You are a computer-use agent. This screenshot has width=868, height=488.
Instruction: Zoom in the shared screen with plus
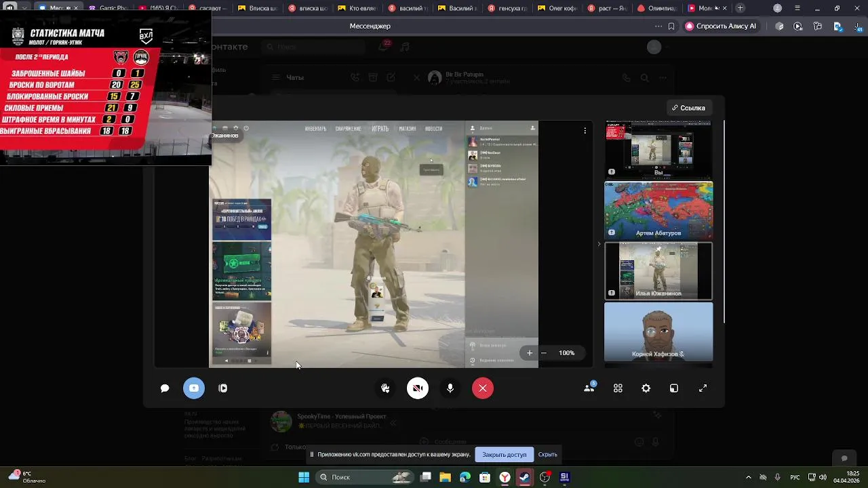[x=530, y=353]
